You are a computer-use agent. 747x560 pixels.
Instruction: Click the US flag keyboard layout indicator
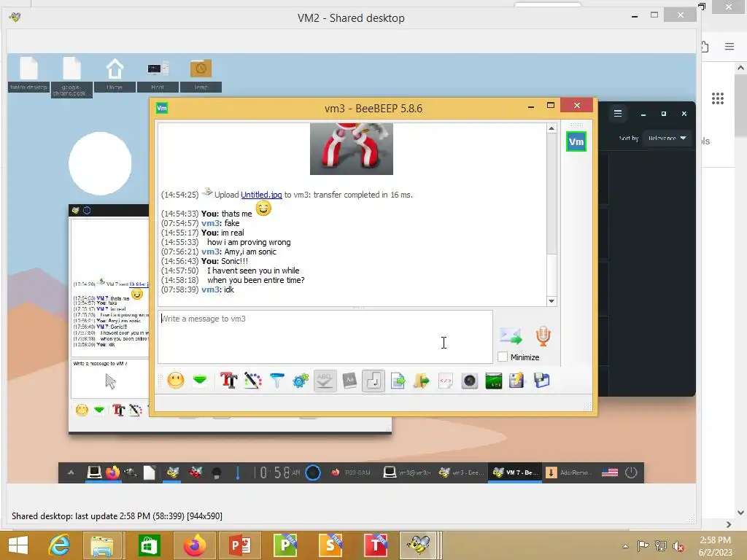point(610,472)
